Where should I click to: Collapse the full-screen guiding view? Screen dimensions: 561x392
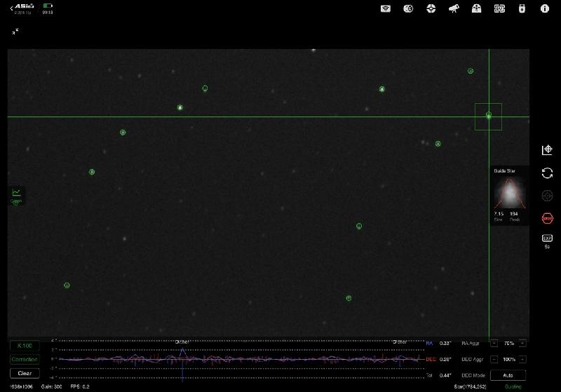pos(15,32)
